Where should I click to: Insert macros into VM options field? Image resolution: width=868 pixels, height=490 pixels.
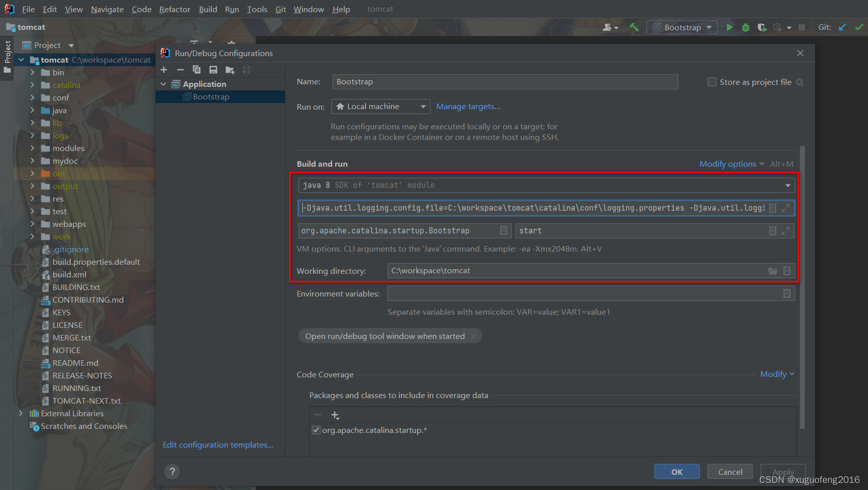pyautogui.click(x=772, y=208)
